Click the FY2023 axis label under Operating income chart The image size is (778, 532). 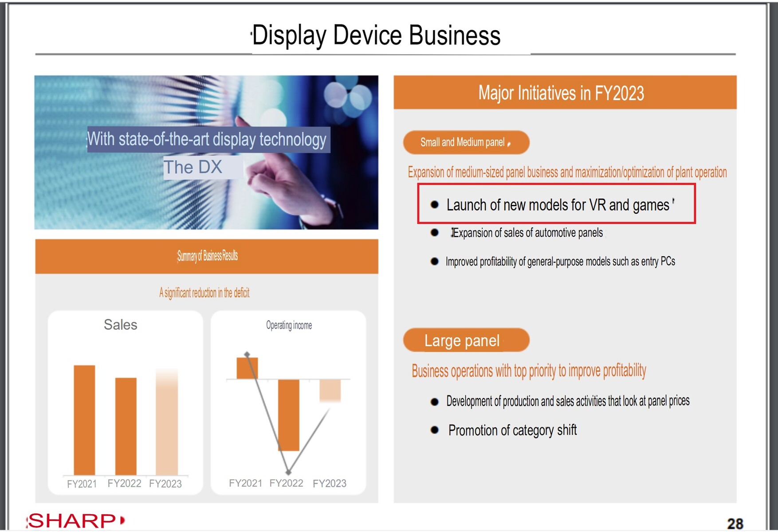click(x=330, y=483)
